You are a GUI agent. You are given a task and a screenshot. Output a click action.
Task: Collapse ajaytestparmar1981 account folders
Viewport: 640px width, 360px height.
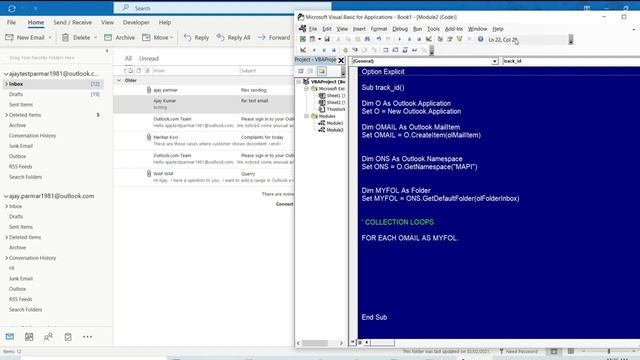[x=6, y=74]
